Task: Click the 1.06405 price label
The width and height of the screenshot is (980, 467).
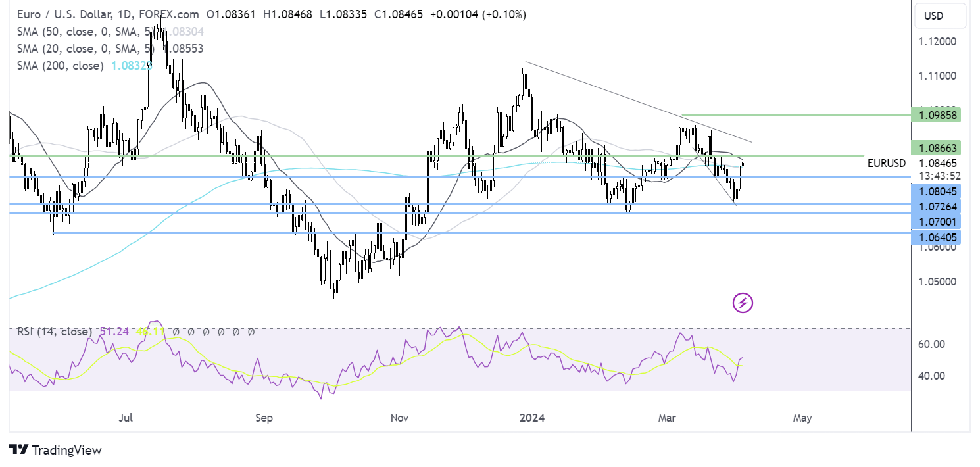Action: tap(937, 236)
